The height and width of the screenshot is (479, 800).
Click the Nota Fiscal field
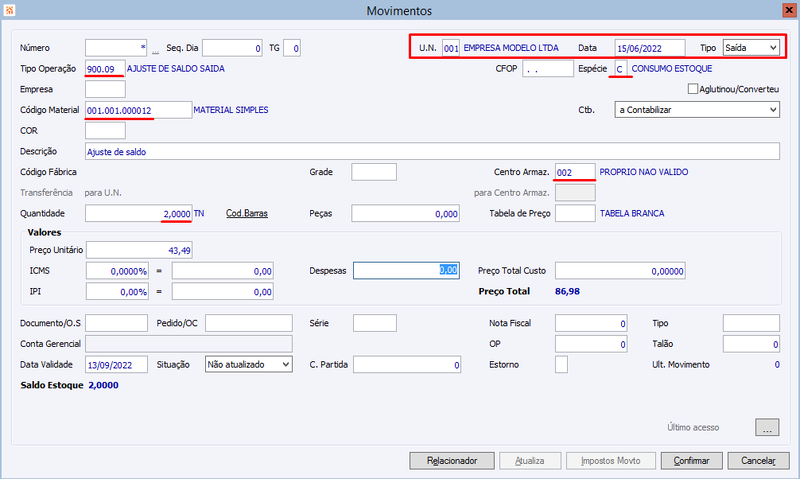pyautogui.click(x=591, y=323)
